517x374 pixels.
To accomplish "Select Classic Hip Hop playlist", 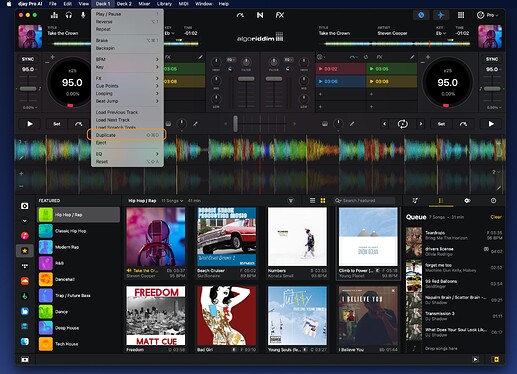I will [x=78, y=231].
